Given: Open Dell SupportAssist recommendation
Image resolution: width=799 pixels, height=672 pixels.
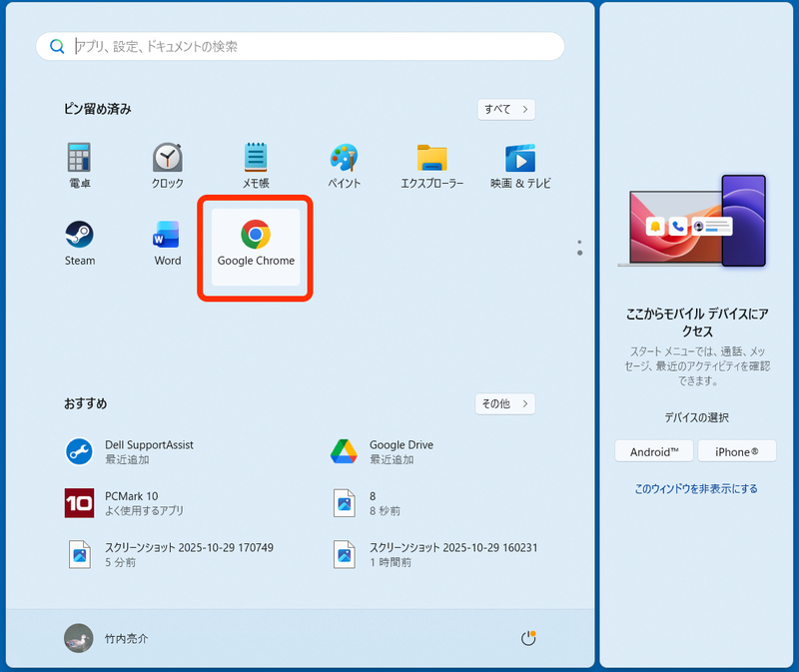Looking at the screenshot, I should (130, 452).
